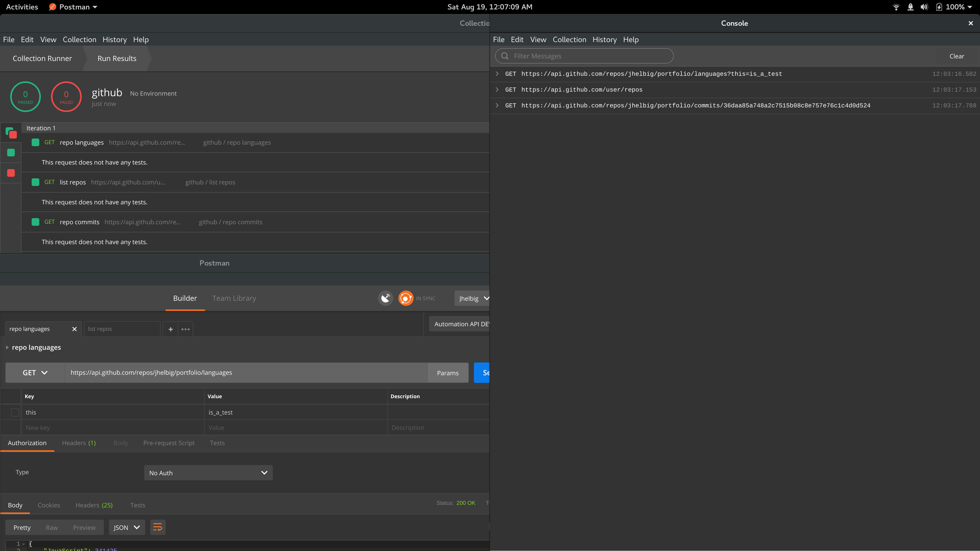Viewport: 980px width, 551px height.
Task: Clear the console messages
Action: point(957,56)
